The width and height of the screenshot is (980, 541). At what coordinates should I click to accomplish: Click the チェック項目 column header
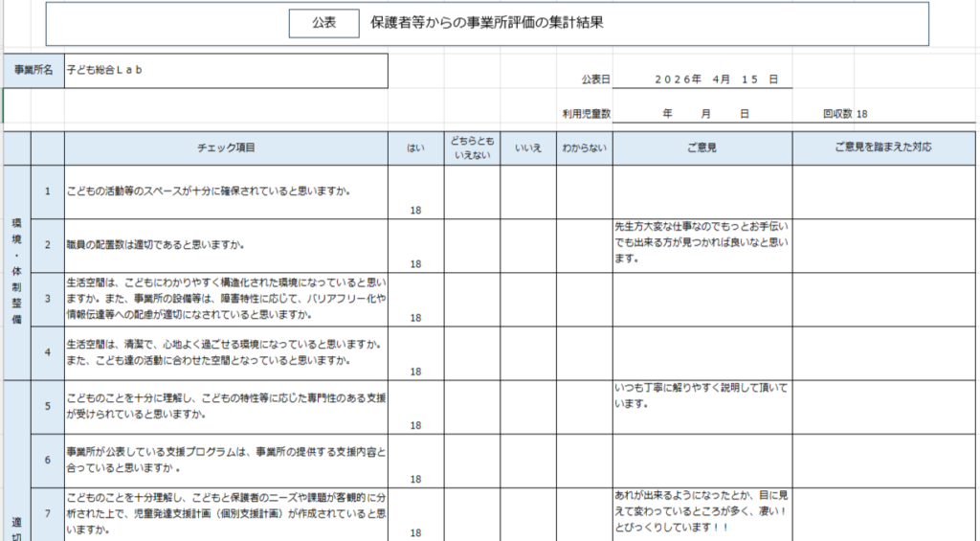click(x=226, y=148)
